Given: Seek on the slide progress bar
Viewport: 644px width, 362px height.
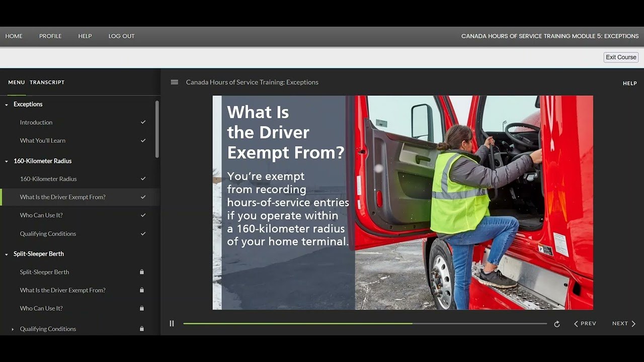Looking at the screenshot, I should (x=365, y=324).
